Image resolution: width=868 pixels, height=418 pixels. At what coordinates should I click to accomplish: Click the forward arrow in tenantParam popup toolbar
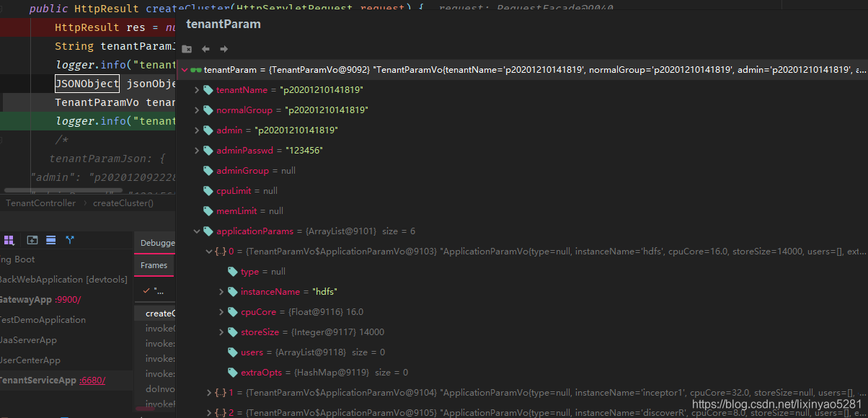tap(224, 48)
